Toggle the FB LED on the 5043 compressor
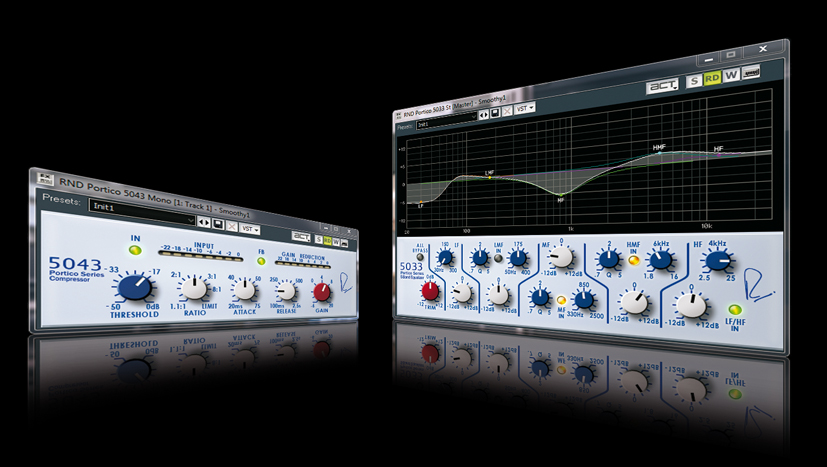This screenshot has height=467, width=827. (x=261, y=261)
